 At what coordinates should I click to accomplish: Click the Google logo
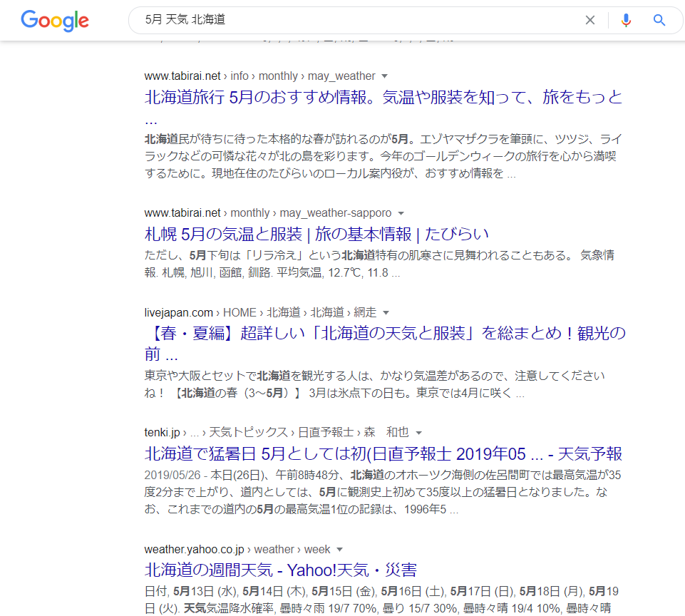(x=55, y=21)
